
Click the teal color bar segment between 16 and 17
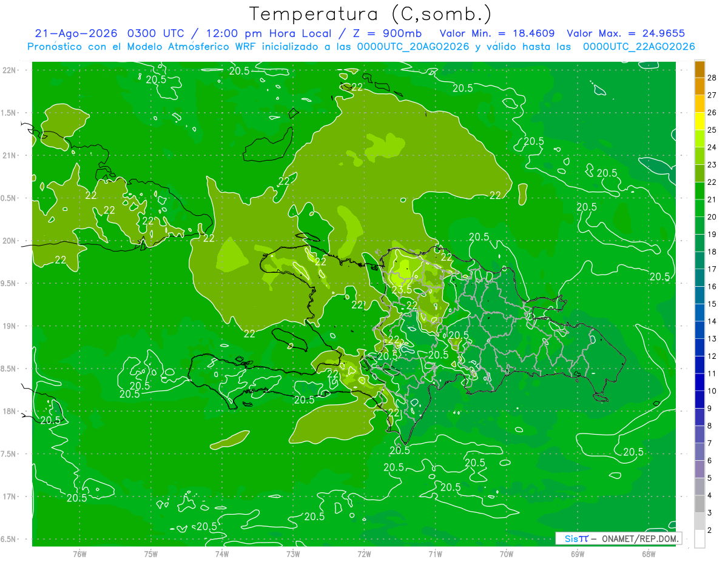pyautogui.click(x=699, y=278)
